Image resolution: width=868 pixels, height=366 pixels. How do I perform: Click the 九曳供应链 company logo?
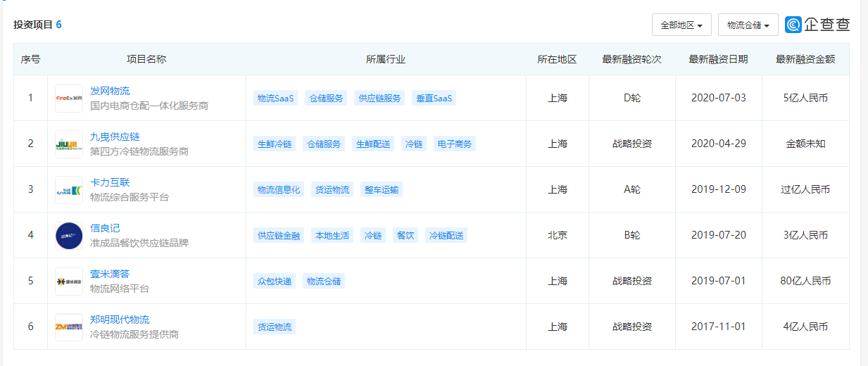pyautogui.click(x=69, y=144)
